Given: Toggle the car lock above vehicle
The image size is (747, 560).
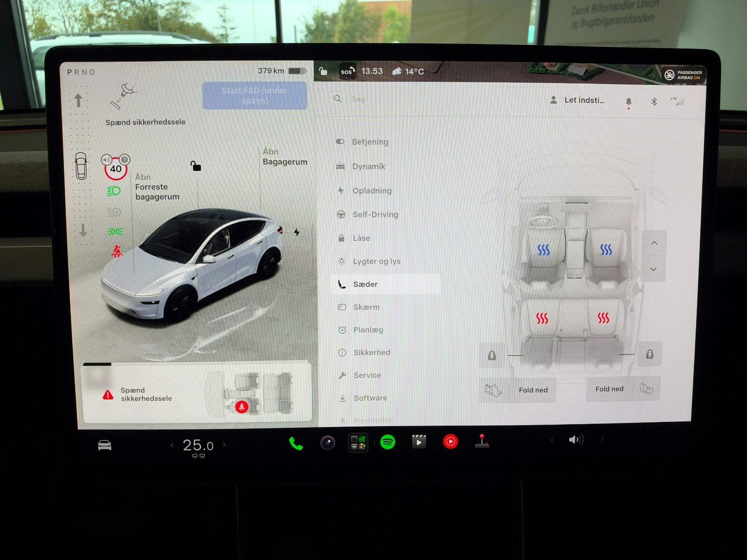Looking at the screenshot, I should click(x=196, y=166).
